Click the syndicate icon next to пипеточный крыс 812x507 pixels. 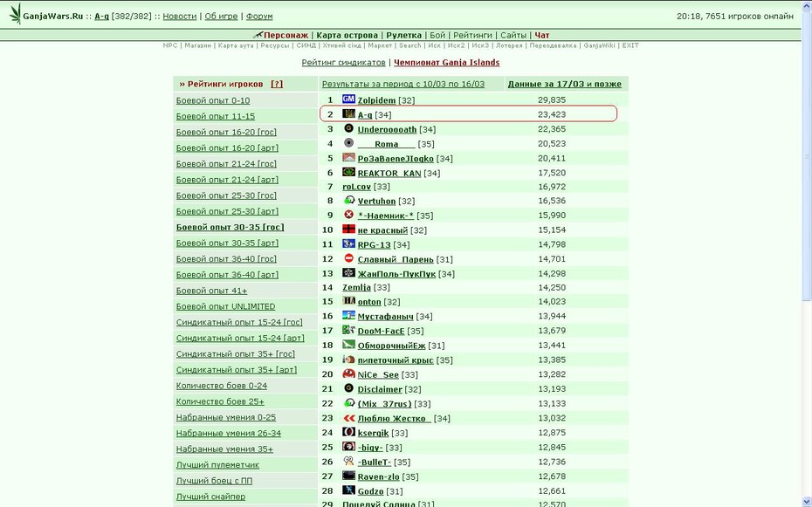point(348,359)
